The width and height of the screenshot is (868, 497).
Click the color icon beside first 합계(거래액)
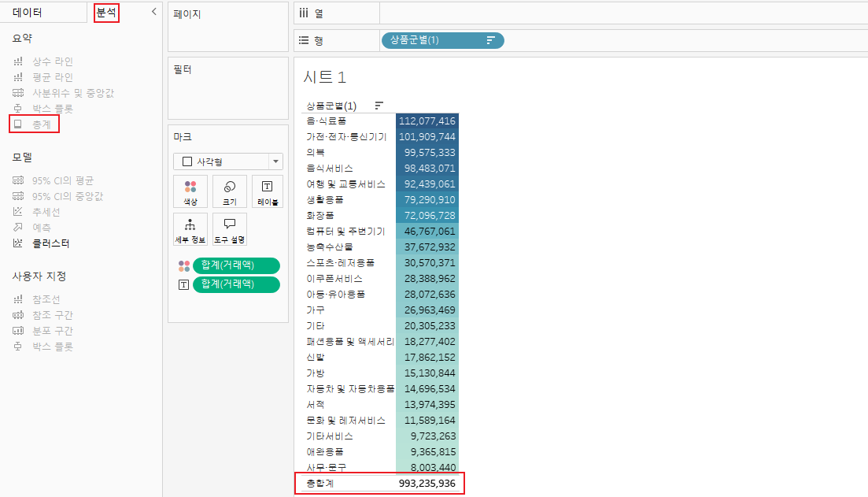pyautogui.click(x=184, y=266)
